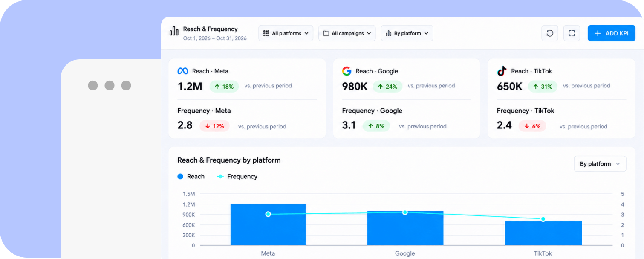Click the TikTok logo icon
This screenshot has height=259, width=644.
502,71
